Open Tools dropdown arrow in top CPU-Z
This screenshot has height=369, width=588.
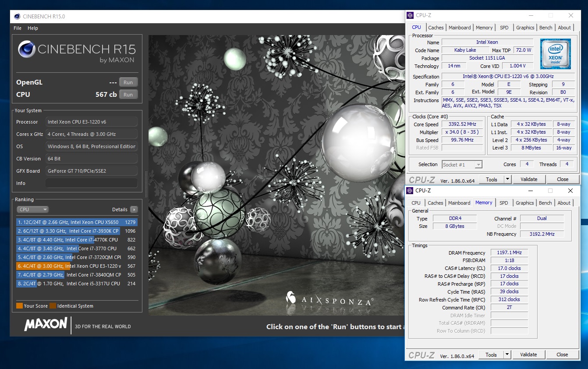click(508, 179)
